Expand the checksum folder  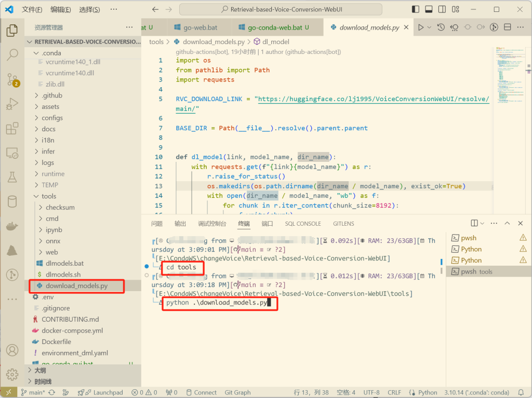[41, 207]
